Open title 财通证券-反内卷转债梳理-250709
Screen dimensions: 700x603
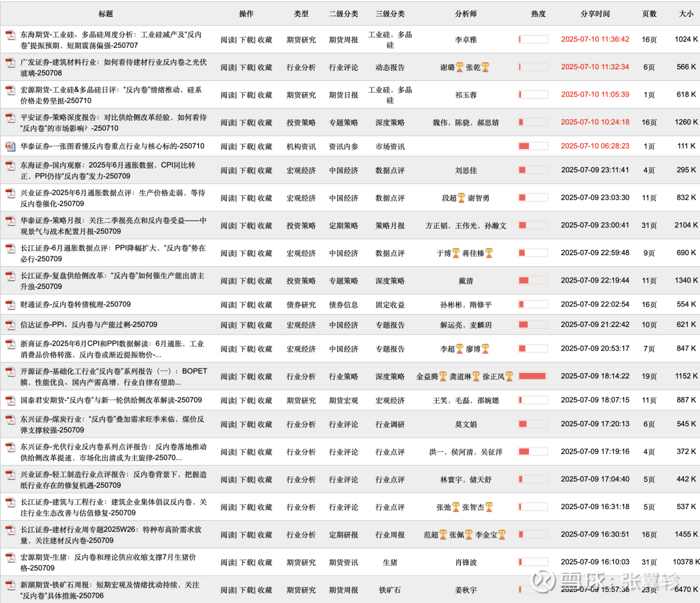point(75,304)
